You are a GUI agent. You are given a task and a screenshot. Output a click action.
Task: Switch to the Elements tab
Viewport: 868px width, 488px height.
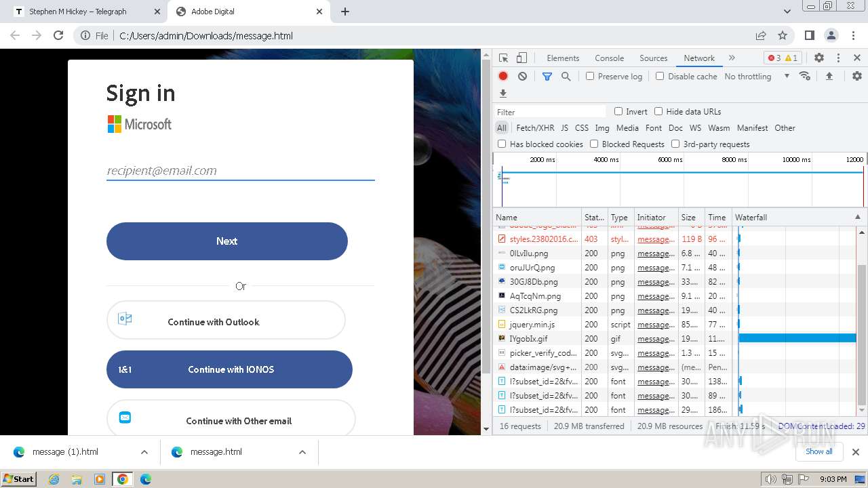click(563, 58)
